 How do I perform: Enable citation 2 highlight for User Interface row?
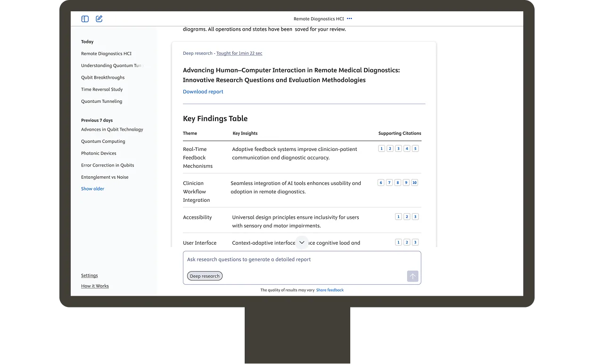(406, 242)
